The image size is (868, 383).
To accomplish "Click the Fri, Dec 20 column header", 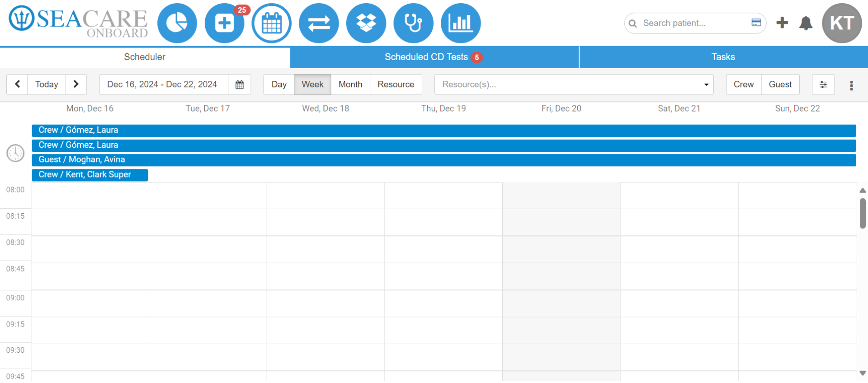I will [561, 108].
